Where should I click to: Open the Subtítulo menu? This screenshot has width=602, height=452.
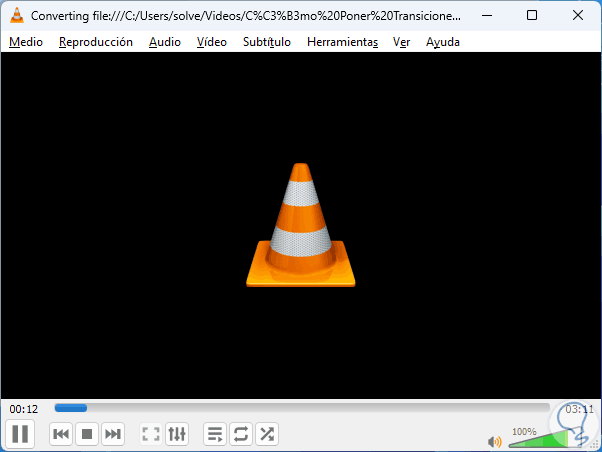click(267, 42)
